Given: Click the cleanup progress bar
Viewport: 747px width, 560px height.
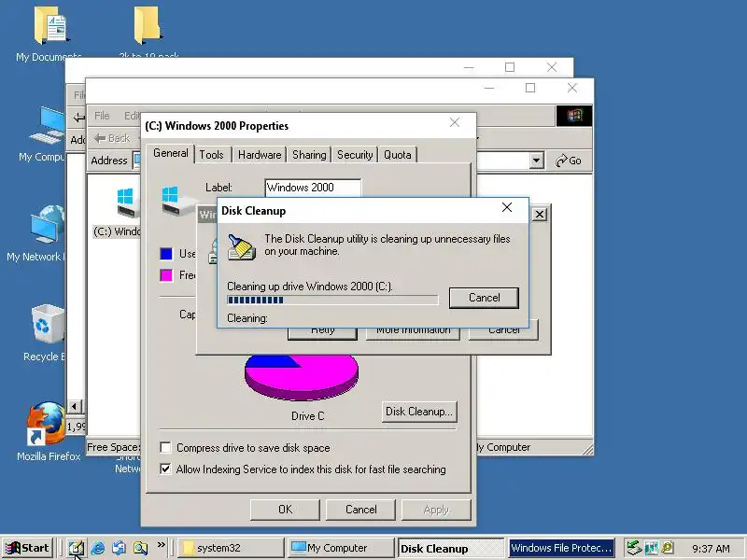Looking at the screenshot, I should click(332, 300).
